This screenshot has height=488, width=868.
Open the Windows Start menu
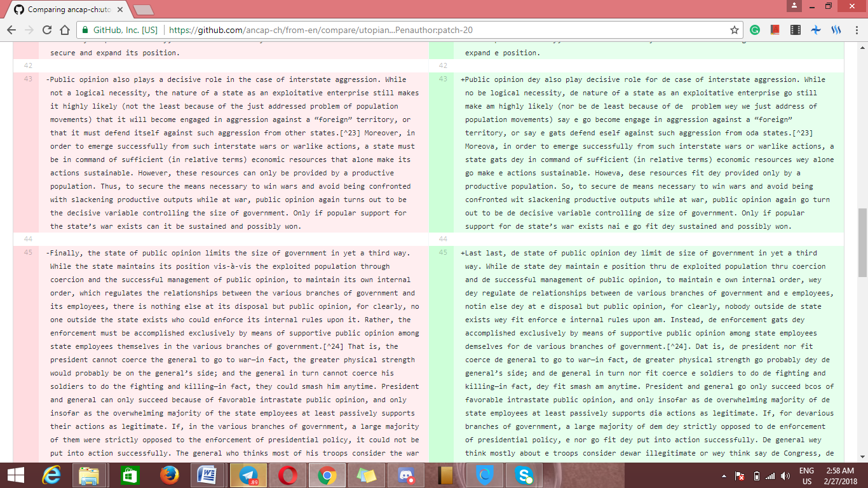[15, 475]
